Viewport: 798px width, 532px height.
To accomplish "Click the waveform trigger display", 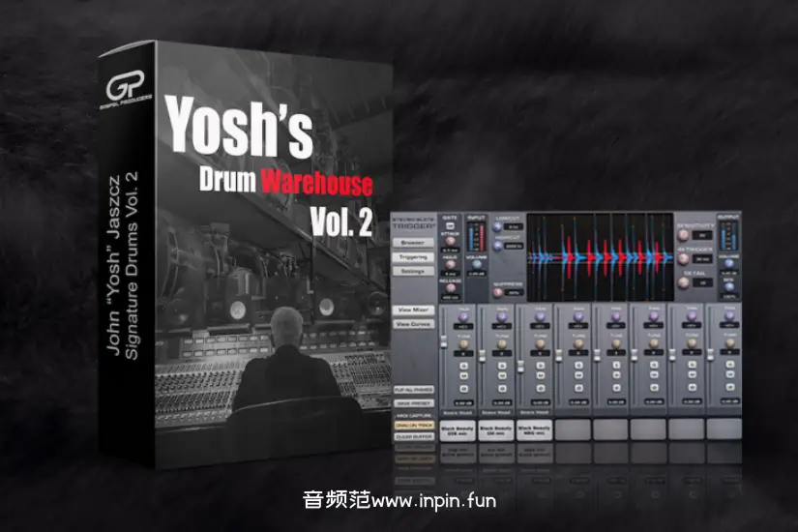I will [x=600, y=257].
